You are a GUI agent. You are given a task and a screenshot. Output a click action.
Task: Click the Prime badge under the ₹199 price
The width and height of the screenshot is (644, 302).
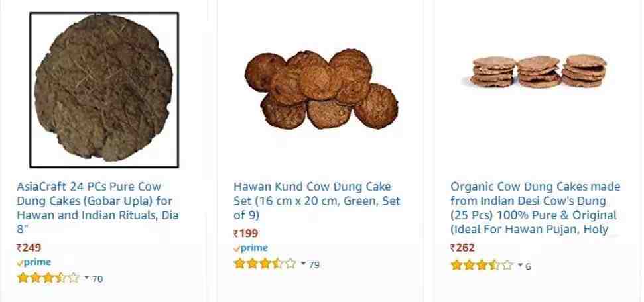coord(251,248)
